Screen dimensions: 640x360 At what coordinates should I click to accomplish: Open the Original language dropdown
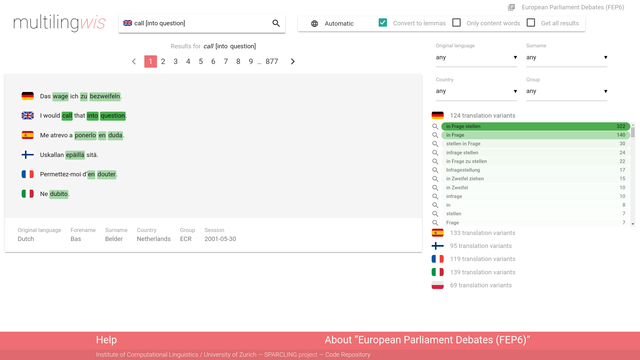tap(476, 58)
